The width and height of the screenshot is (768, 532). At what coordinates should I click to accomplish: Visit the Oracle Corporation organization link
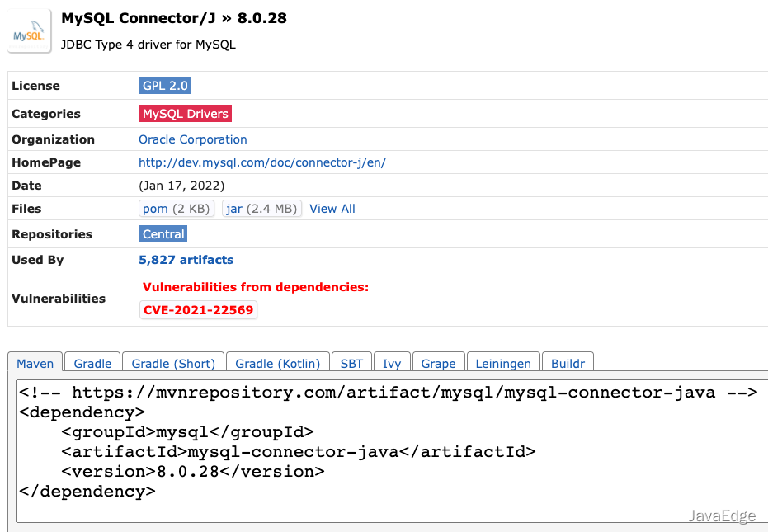192,139
